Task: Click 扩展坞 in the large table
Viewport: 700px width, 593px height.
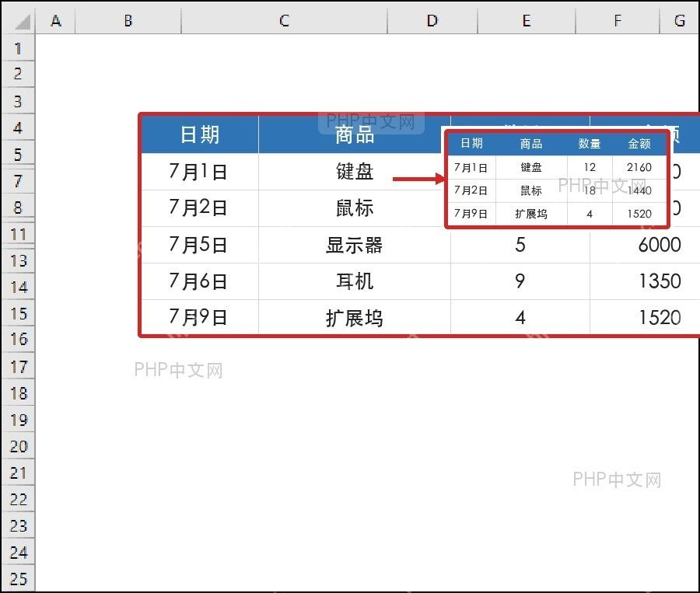Action: [x=355, y=318]
